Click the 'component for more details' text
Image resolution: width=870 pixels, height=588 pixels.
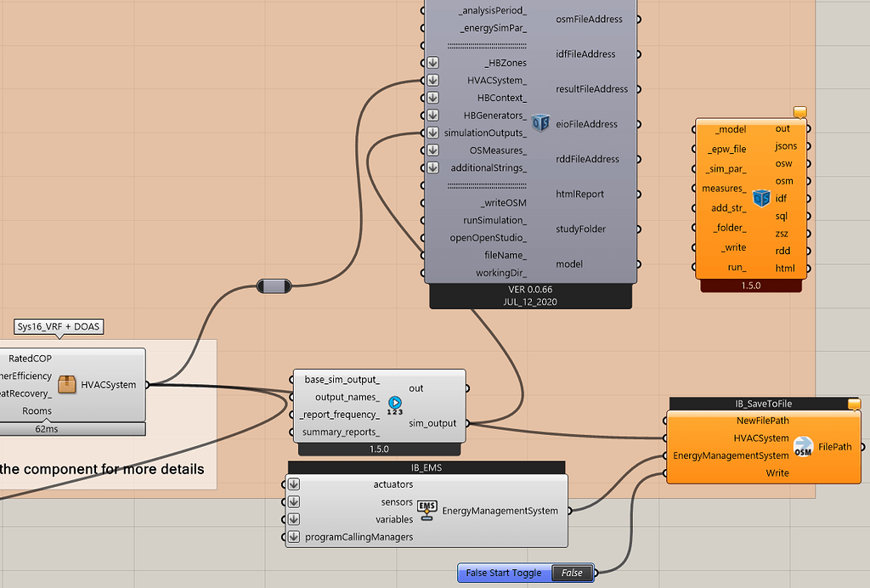pyautogui.click(x=102, y=469)
